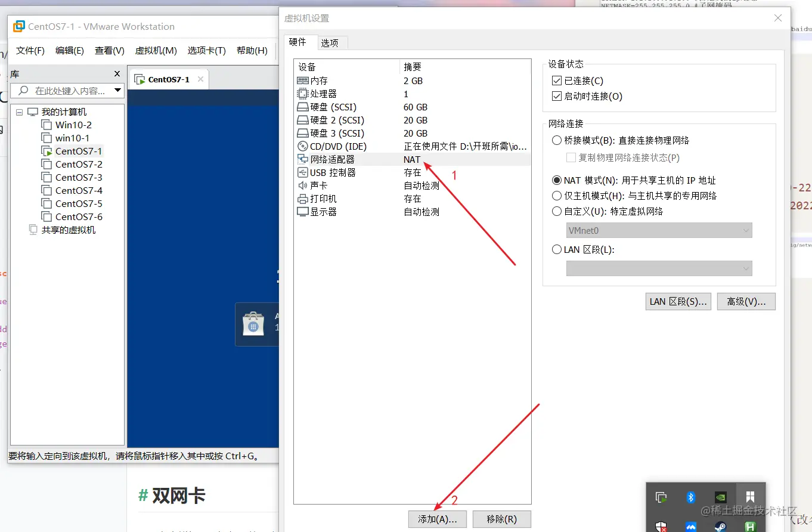Click the VMware Workstation logo in title bar
The image size is (812, 532).
pos(19,26)
